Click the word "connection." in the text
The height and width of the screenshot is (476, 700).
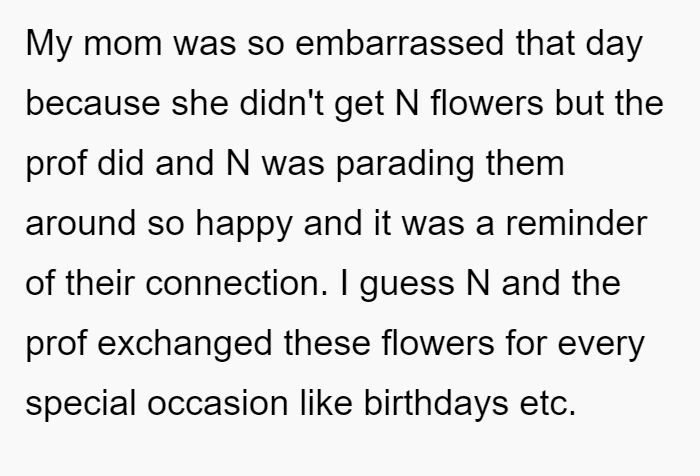click(x=237, y=283)
